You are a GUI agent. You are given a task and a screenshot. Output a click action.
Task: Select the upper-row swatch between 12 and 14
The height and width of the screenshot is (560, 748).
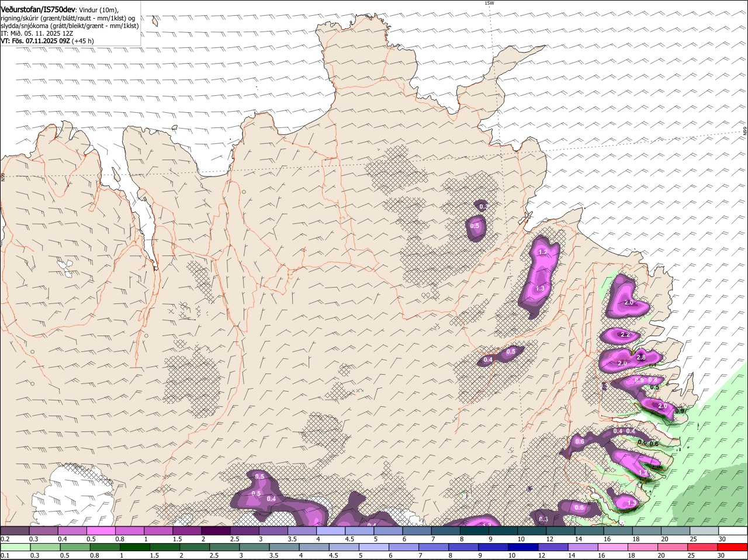tap(560, 531)
